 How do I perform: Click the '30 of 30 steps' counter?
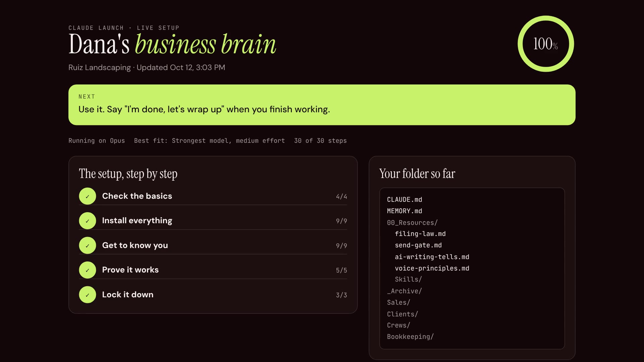[x=320, y=141]
